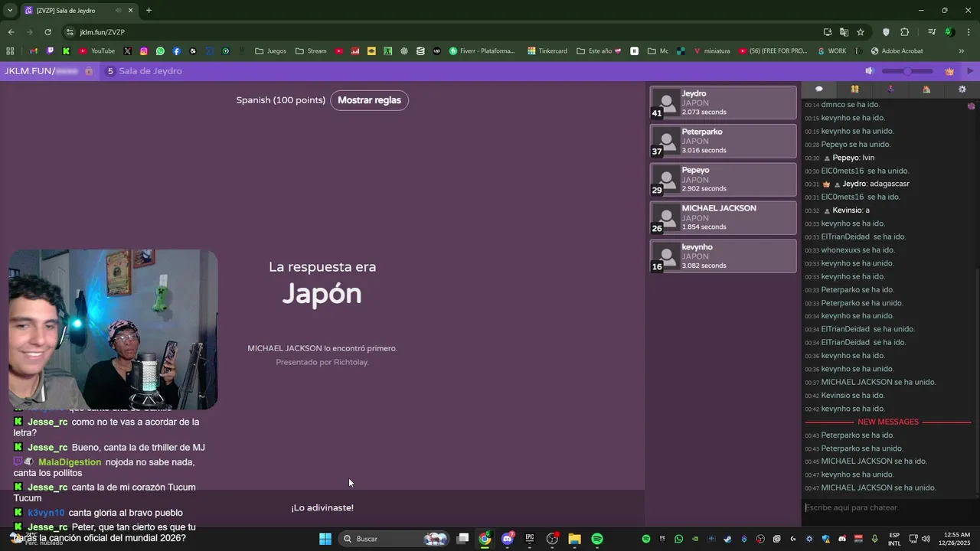Open the Chrome profile avatar

(x=949, y=32)
